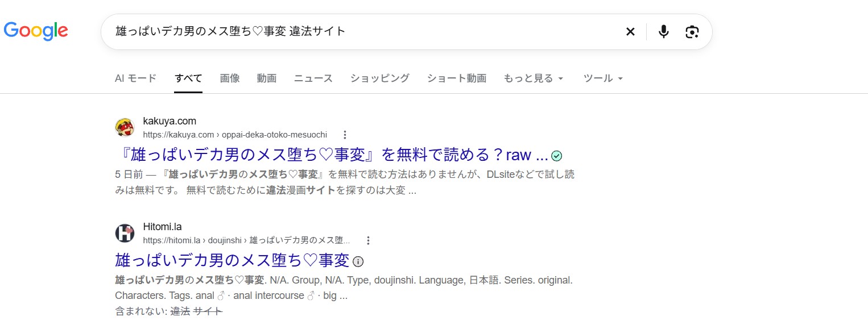Start voice search with the microphone icon
This screenshot has width=868, height=333.
(x=663, y=32)
